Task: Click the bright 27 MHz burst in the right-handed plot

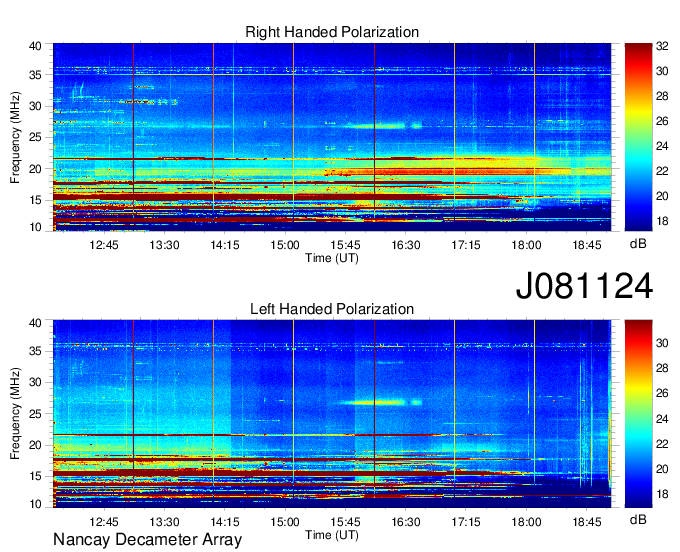Action: tap(384, 126)
